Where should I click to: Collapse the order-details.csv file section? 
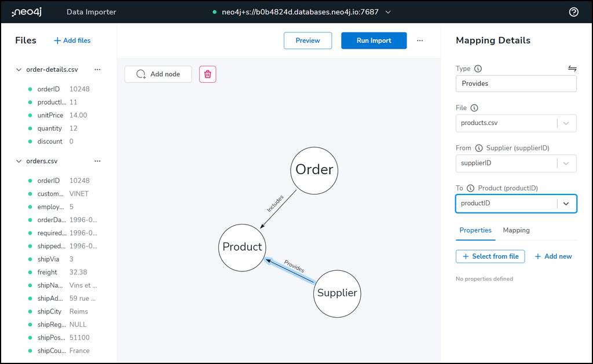pos(17,69)
